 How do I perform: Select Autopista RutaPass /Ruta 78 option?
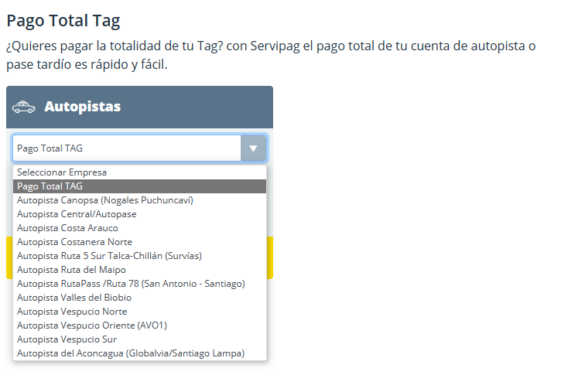131,284
